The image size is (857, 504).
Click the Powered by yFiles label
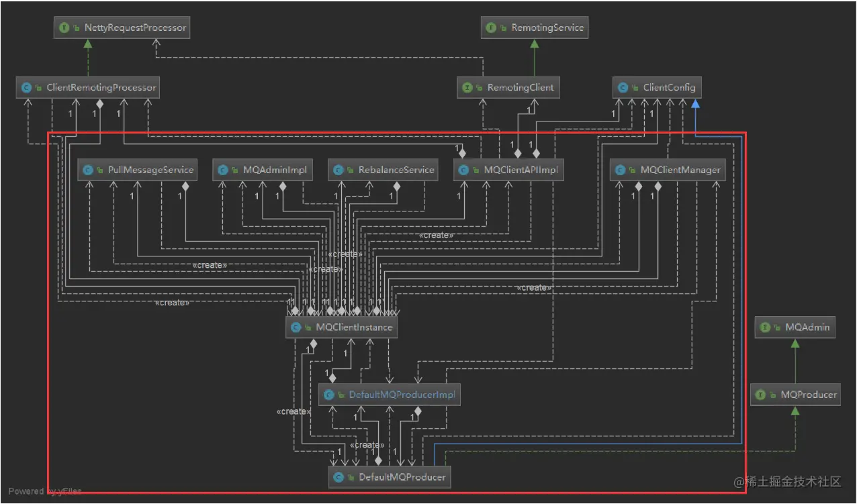(x=45, y=491)
